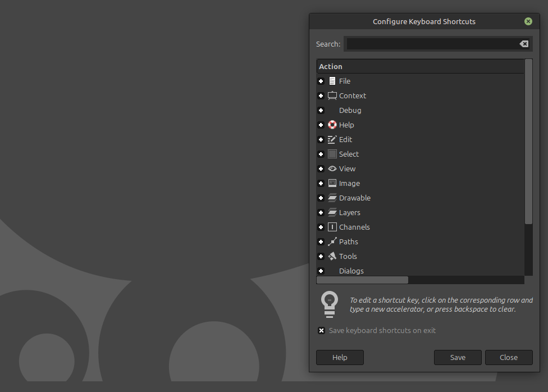Focus the Search input field
Image resolution: width=548 pixels, height=392 pixels.
click(433, 44)
